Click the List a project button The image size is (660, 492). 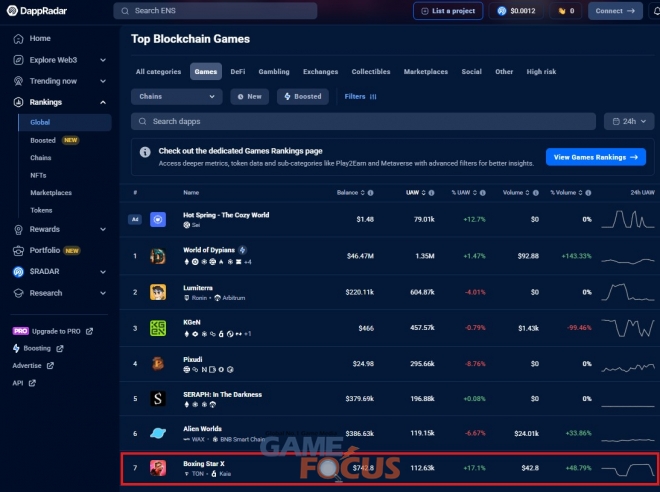[448, 11]
